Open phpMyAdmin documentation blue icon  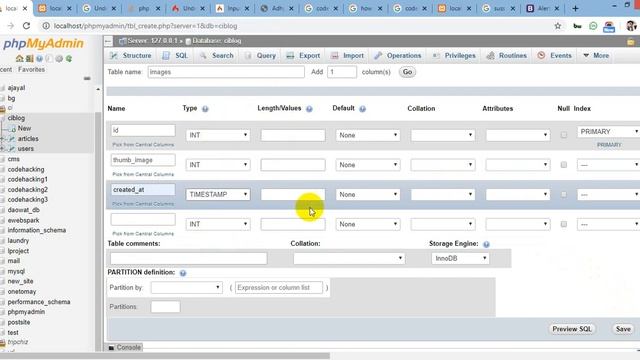pyautogui.click(x=39, y=59)
